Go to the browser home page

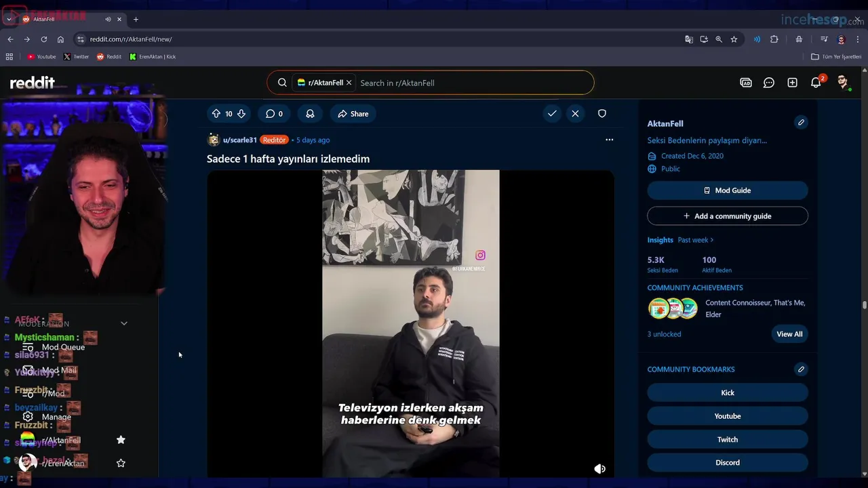coord(60,39)
